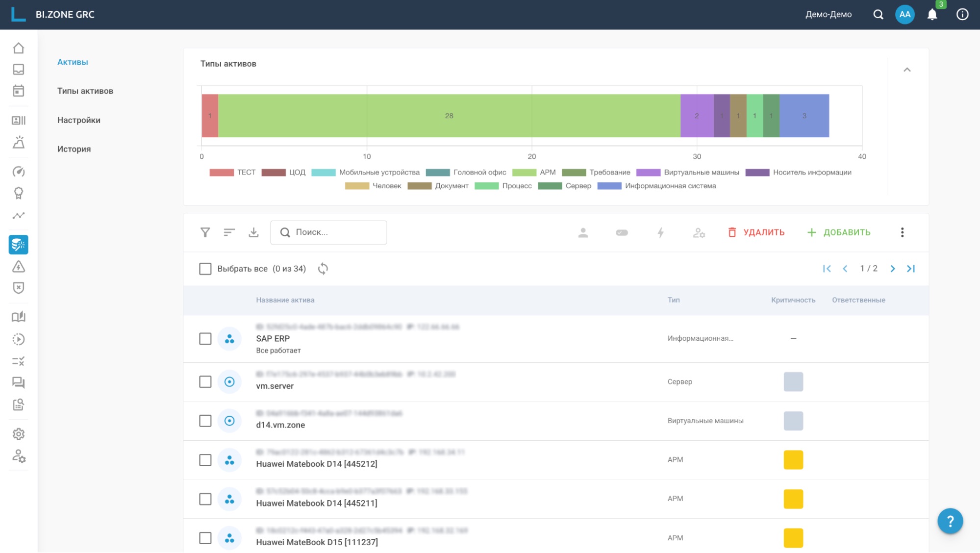Image resolution: width=980 pixels, height=553 pixels.
Task: Click the download export icon
Action: point(253,232)
